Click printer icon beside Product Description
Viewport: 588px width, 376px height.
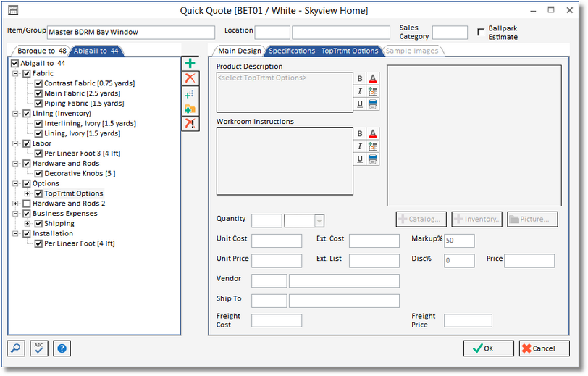coord(373,104)
